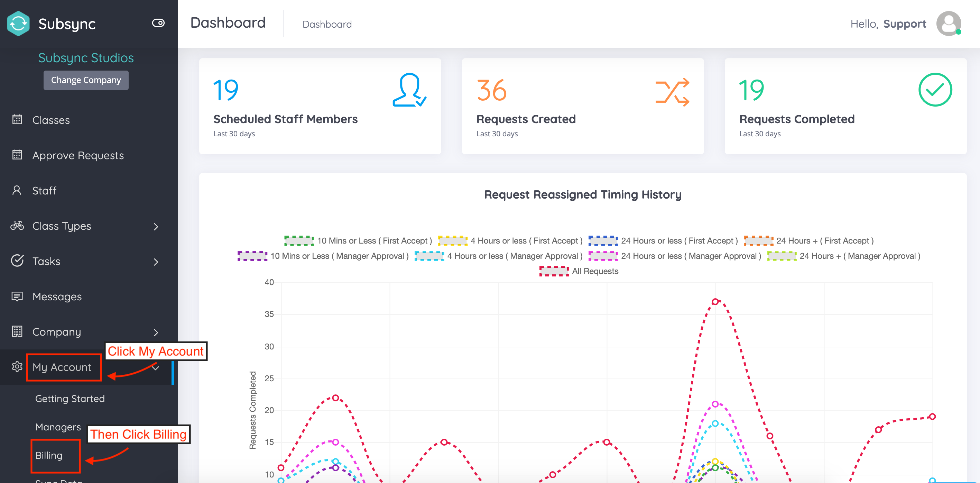
Task: Open the Scheduled Staff Members card title
Action: click(285, 119)
